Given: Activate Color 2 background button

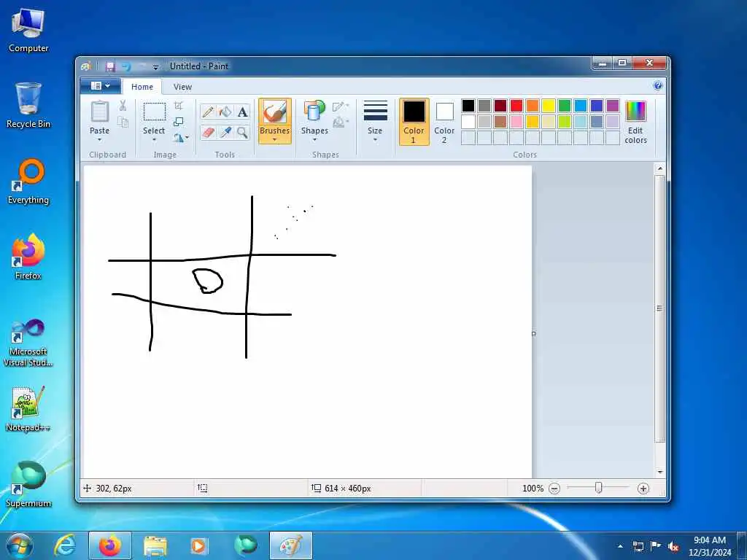Looking at the screenshot, I should (x=444, y=122).
